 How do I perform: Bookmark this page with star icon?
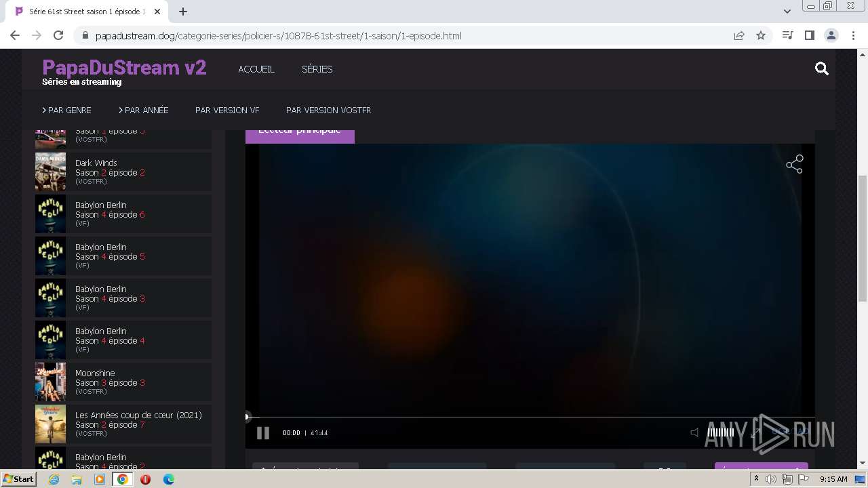(761, 35)
